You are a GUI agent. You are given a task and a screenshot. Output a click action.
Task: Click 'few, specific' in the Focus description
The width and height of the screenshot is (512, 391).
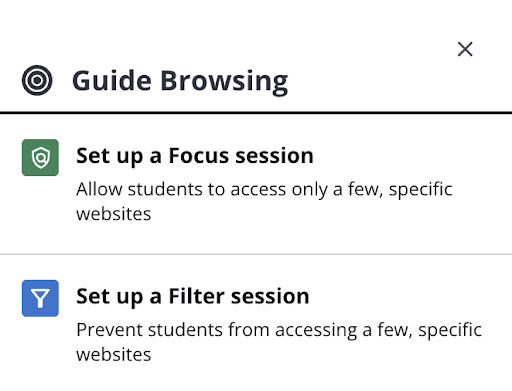tap(400, 190)
